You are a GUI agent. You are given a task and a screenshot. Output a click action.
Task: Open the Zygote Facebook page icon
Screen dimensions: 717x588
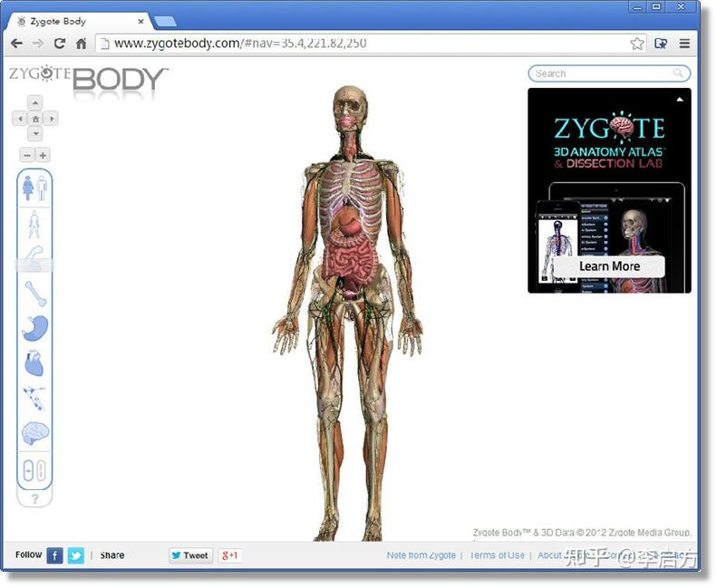pos(55,555)
